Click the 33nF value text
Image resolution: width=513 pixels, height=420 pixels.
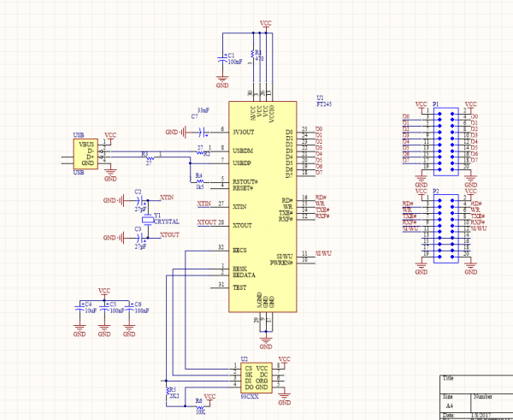pos(203,110)
